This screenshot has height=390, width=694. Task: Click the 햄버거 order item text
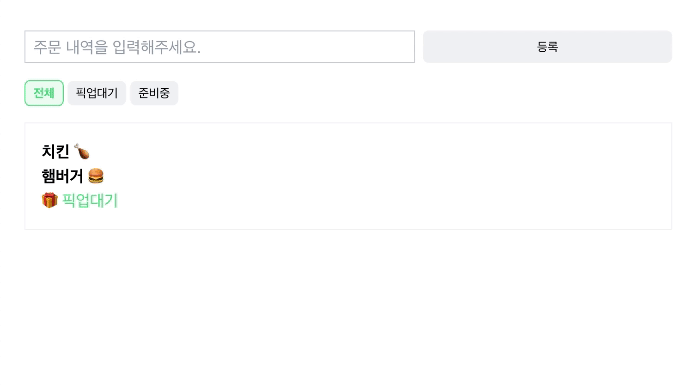point(62,176)
